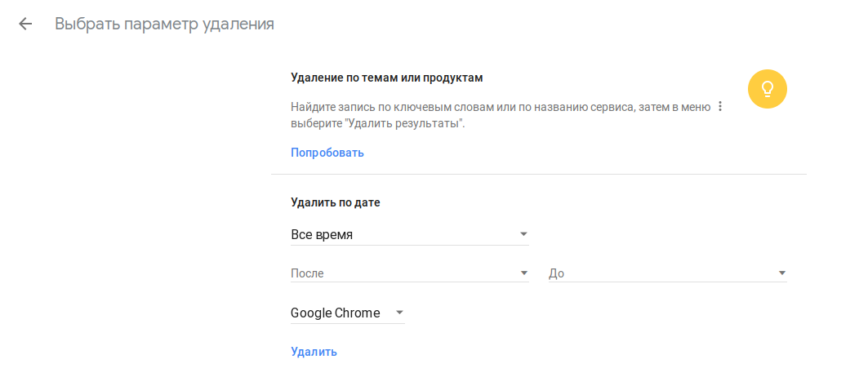Click the arrow next to Google Chrome

399,313
